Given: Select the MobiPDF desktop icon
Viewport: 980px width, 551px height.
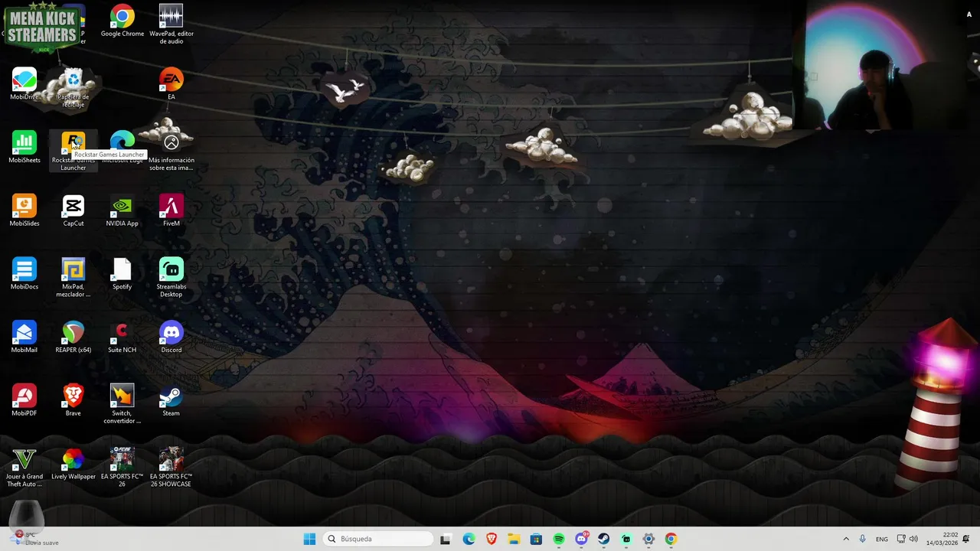Looking at the screenshot, I should [24, 400].
